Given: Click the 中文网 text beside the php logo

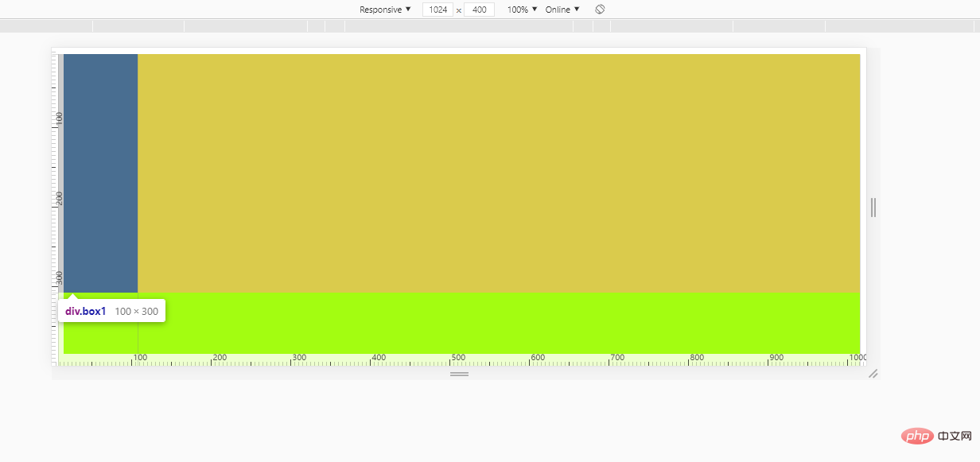Looking at the screenshot, I should tap(955, 437).
